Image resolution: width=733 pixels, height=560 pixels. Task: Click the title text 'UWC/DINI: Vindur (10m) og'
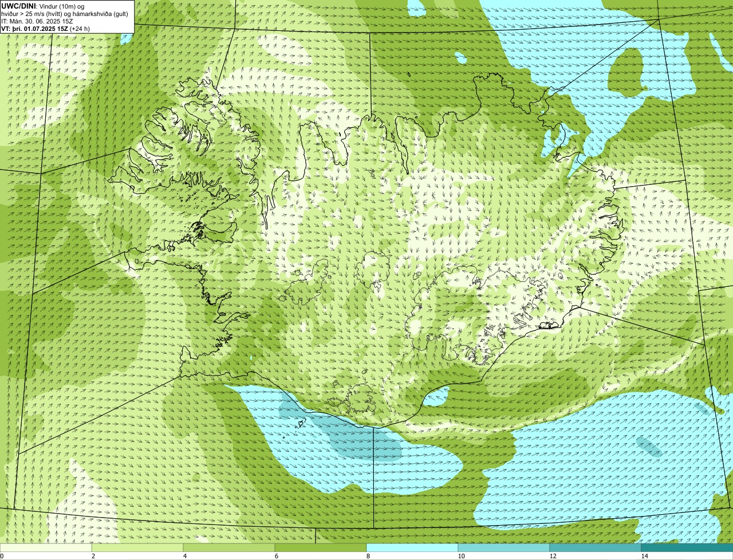coord(43,6)
